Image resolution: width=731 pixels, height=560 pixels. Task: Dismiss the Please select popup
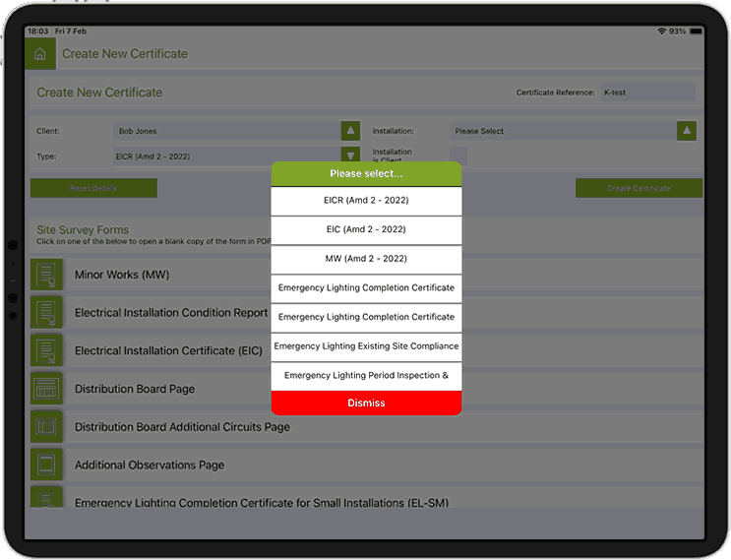(366, 403)
